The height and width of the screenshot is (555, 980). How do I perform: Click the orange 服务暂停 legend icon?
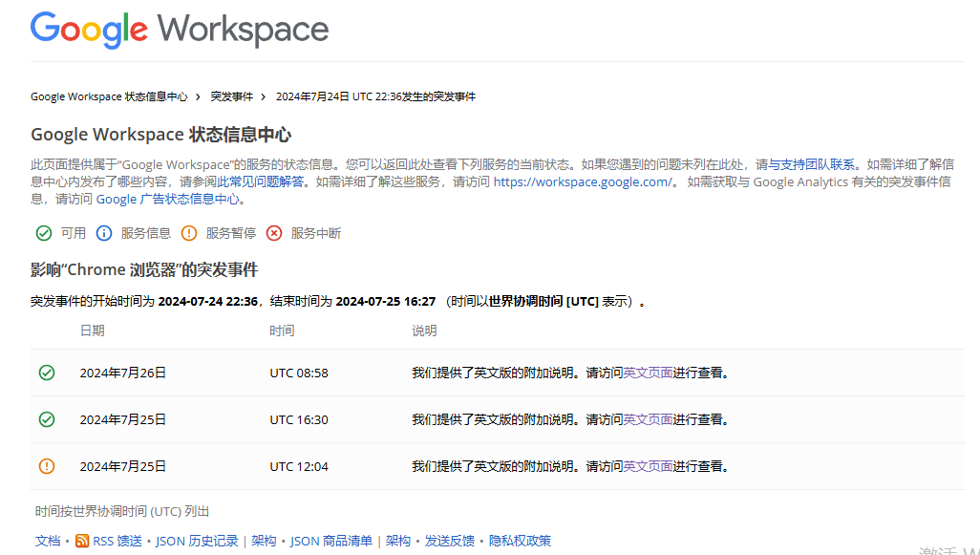pyautogui.click(x=189, y=233)
